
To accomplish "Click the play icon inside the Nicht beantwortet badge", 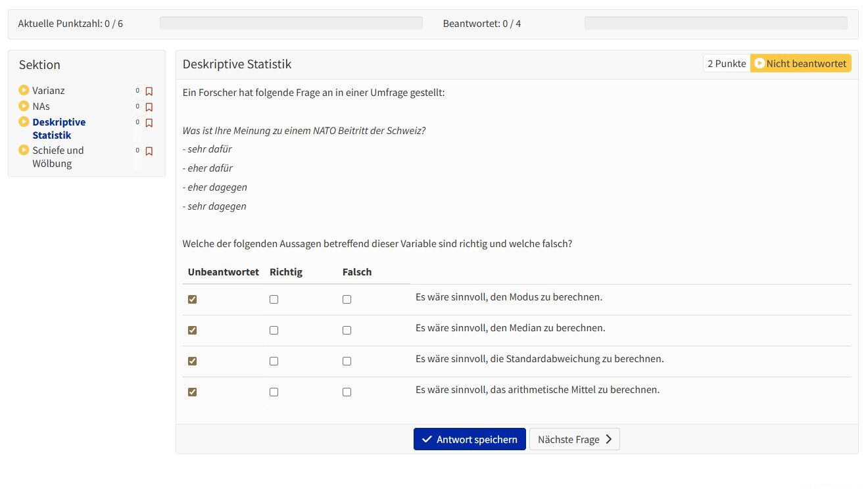I will pyautogui.click(x=761, y=63).
